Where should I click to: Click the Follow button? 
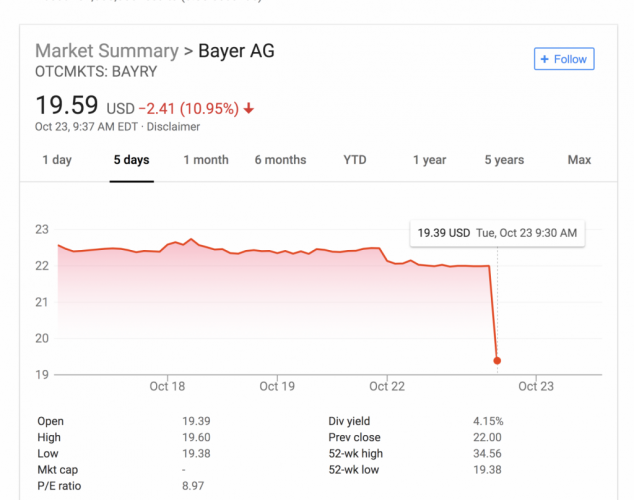click(564, 59)
